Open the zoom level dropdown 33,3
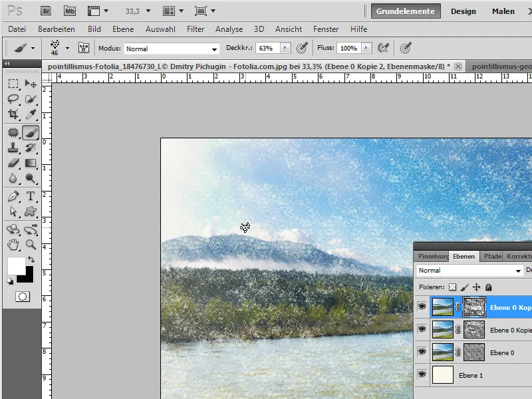 tap(148, 11)
